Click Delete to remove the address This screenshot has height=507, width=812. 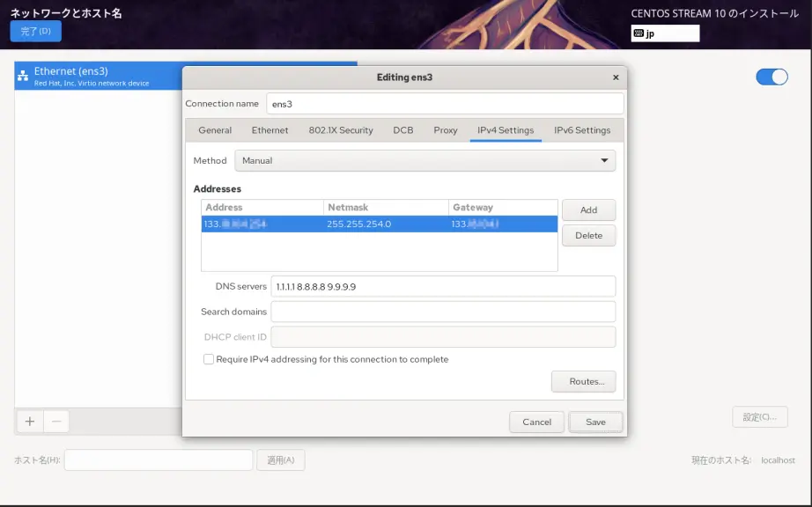[x=589, y=235]
